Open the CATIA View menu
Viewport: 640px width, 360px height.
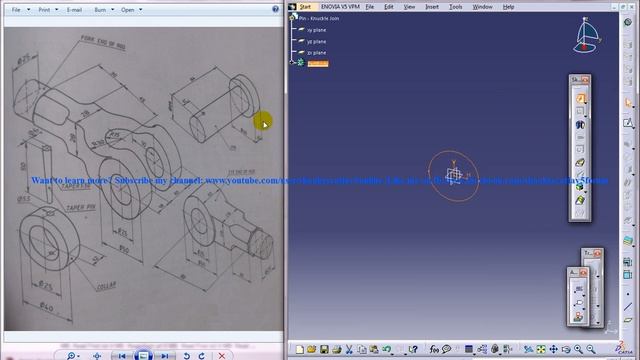pos(409,7)
